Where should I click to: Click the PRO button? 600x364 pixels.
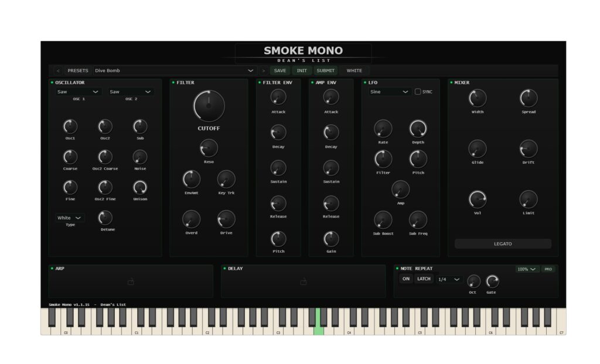click(548, 269)
